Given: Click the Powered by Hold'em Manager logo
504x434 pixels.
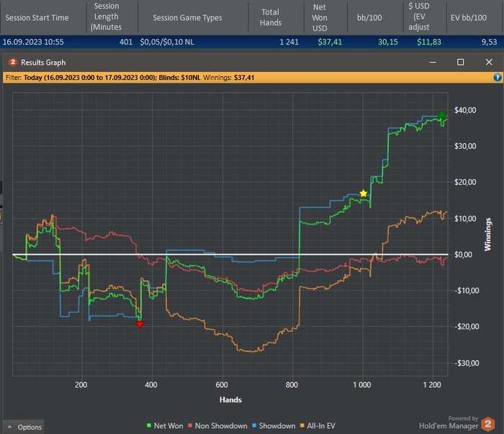Looking at the screenshot, I should tap(456, 423).
